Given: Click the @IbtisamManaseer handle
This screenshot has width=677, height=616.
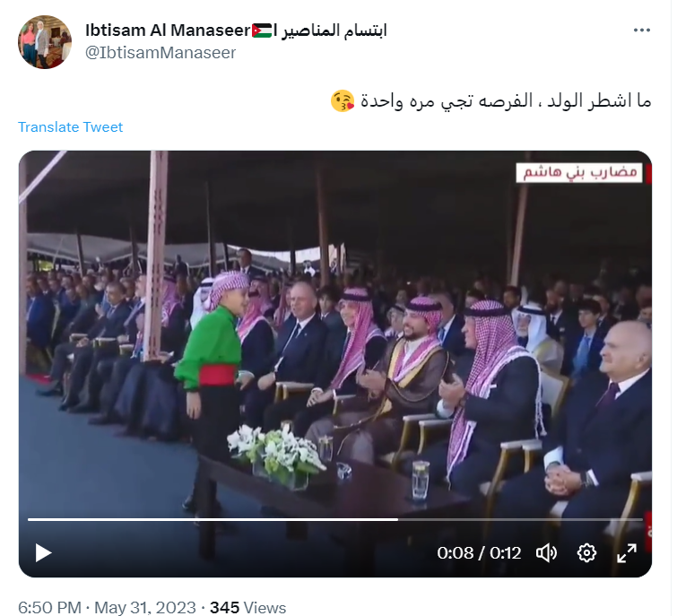Looking at the screenshot, I should 161,53.
